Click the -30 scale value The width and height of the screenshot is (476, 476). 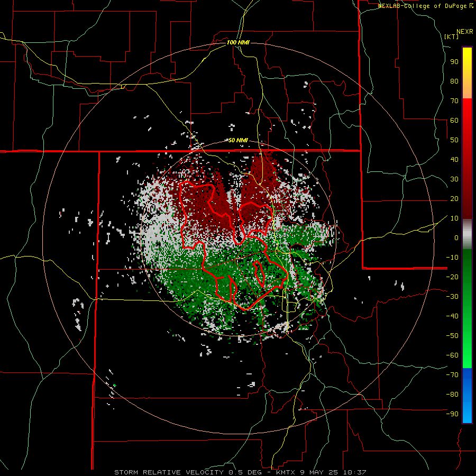[x=452, y=297]
